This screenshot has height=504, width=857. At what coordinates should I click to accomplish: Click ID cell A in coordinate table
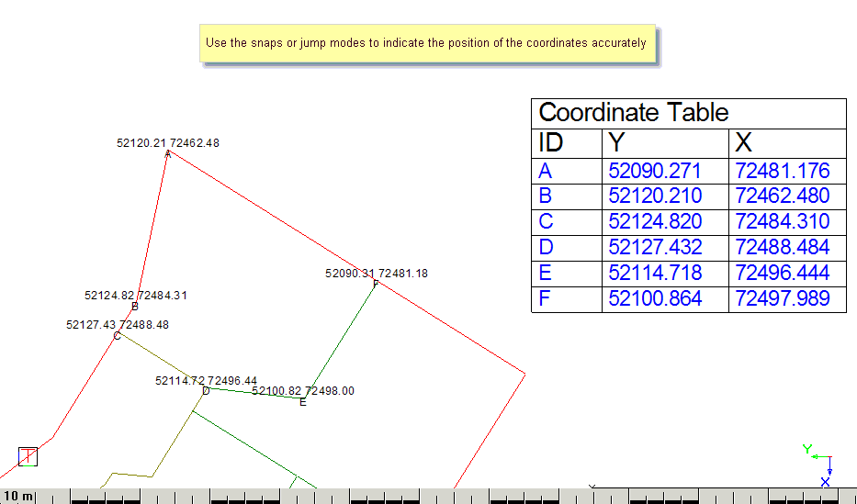click(x=567, y=171)
